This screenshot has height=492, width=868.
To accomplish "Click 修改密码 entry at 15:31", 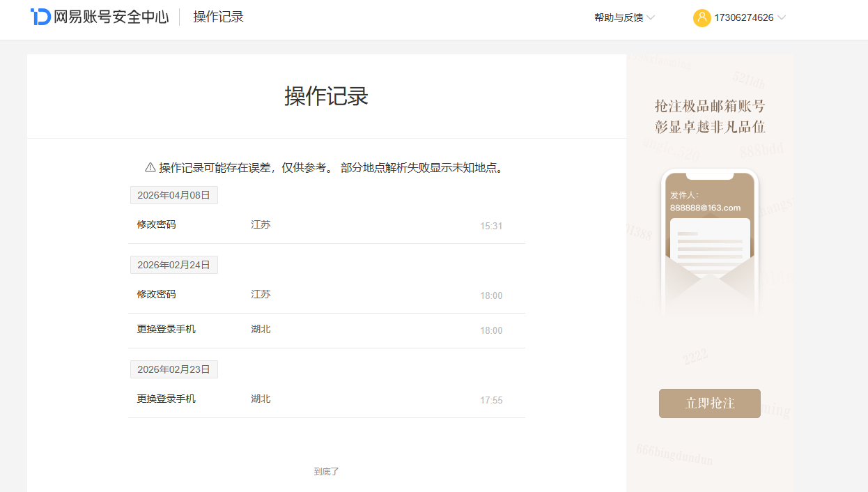I will pos(156,224).
